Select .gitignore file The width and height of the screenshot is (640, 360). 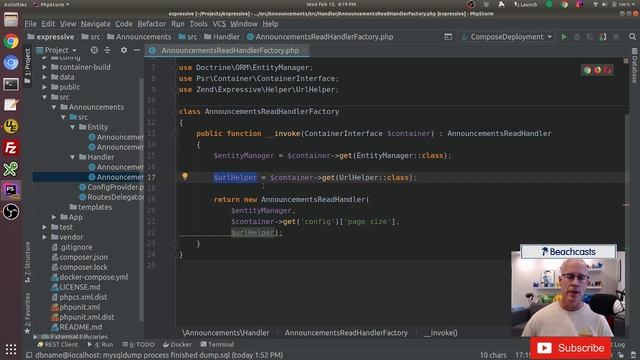[x=72, y=247]
